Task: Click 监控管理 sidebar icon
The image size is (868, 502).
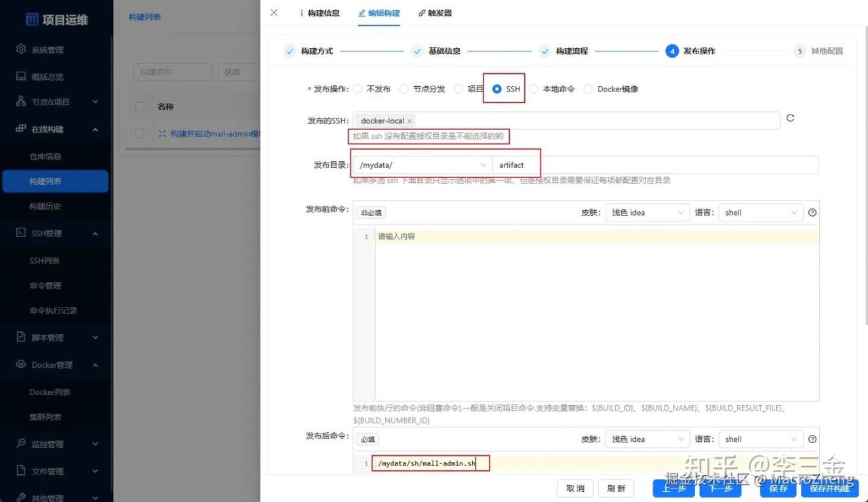Action: pyautogui.click(x=21, y=444)
